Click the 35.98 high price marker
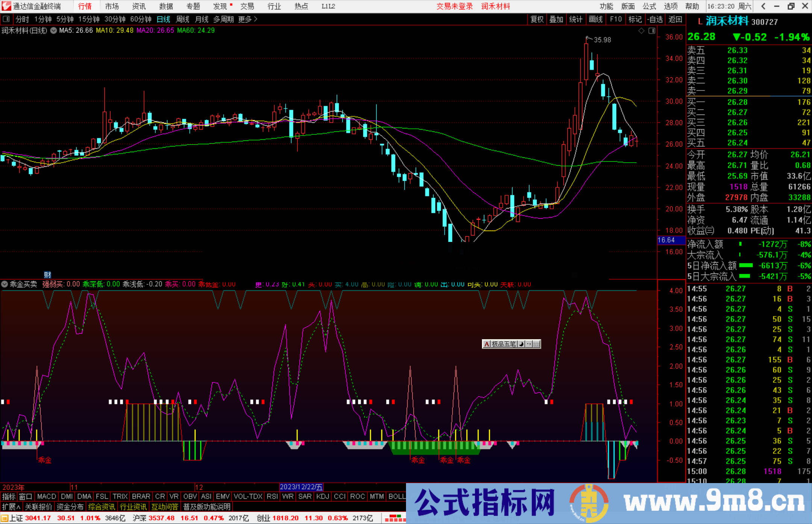812x524 pixels. [602, 40]
